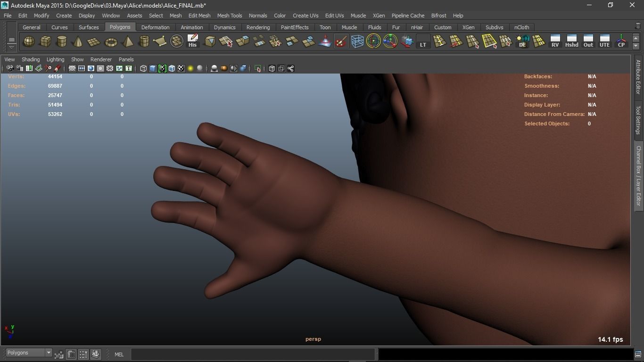Screen dimensions: 644x362
Task: Open the UTE UV Texture Editor shelf button
Action: pyautogui.click(x=604, y=41)
